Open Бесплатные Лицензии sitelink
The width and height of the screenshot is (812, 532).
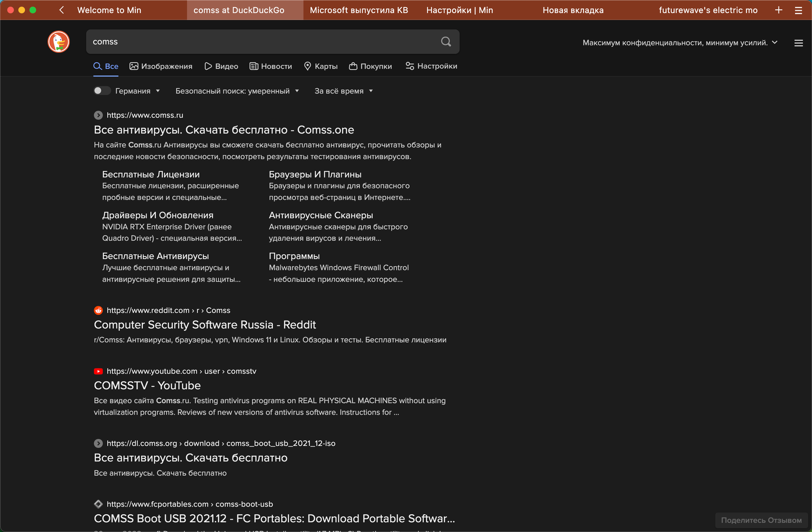tap(151, 174)
